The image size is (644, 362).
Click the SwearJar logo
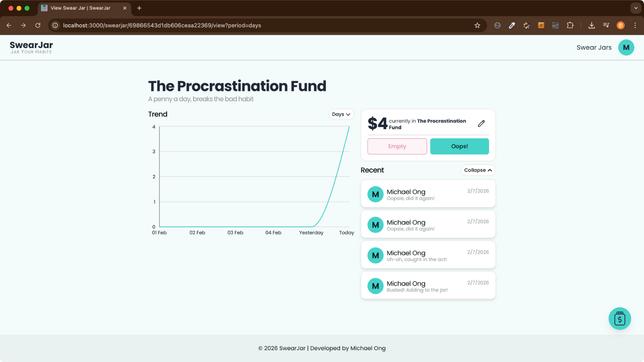(x=31, y=47)
